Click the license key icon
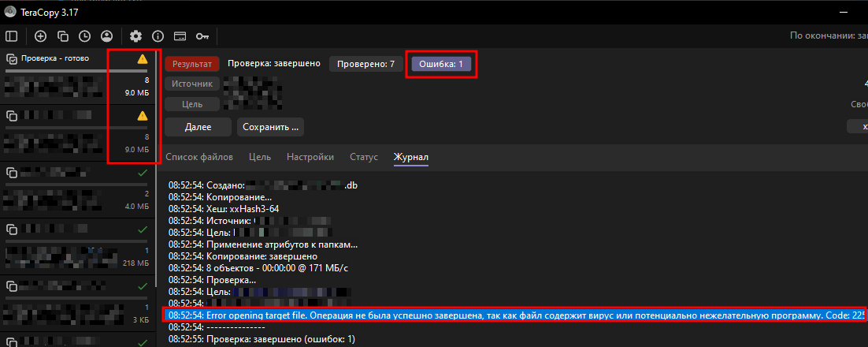 tap(202, 36)
